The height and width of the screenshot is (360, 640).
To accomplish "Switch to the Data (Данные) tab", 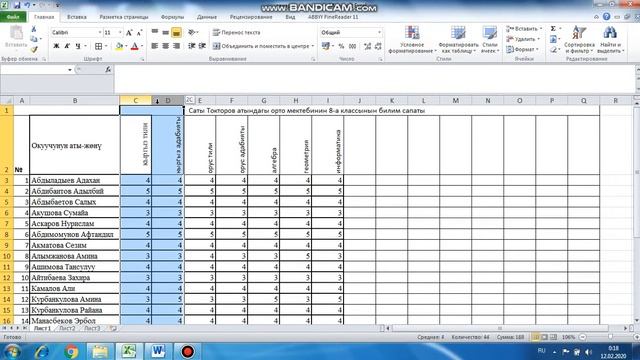I will pyautogui.click(x=207, y=17).
